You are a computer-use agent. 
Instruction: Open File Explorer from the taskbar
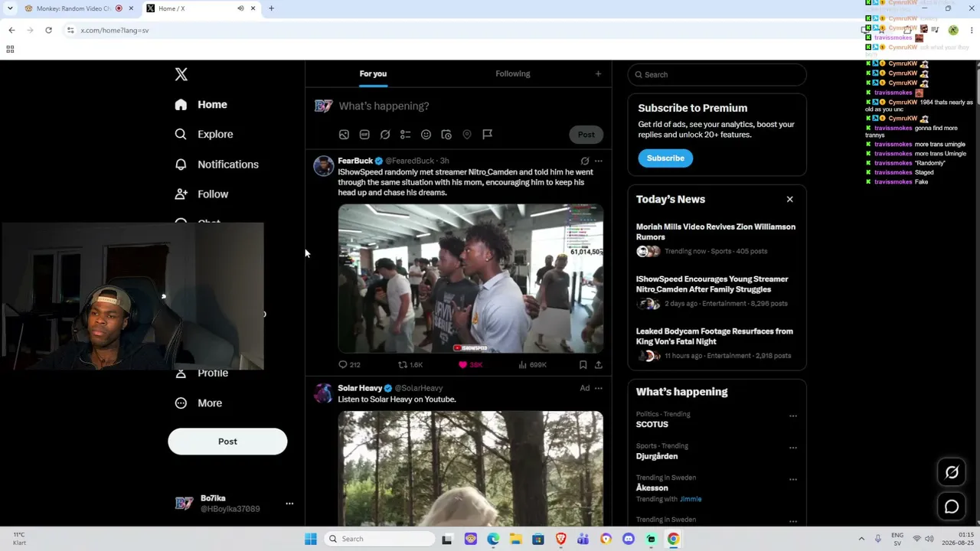click(x=516, y=539)
